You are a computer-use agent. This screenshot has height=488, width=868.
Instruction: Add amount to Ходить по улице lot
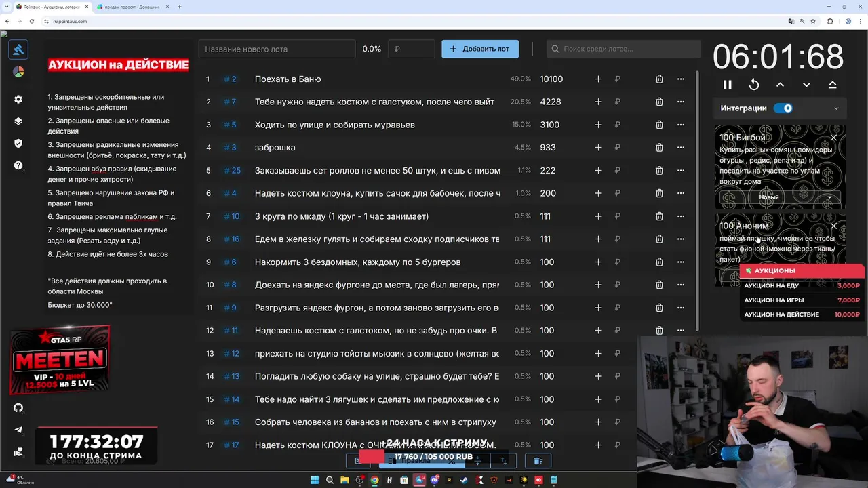(x=598, y=125)
